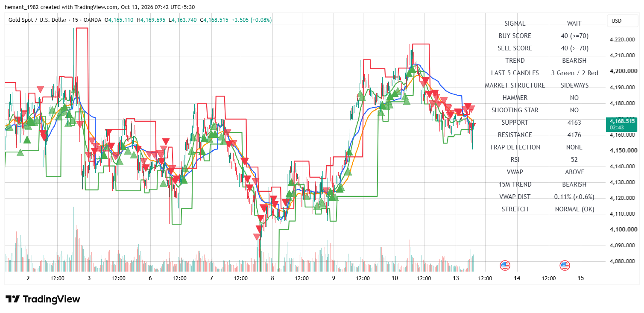Click the SIGNAL row label

click(515, 23)
